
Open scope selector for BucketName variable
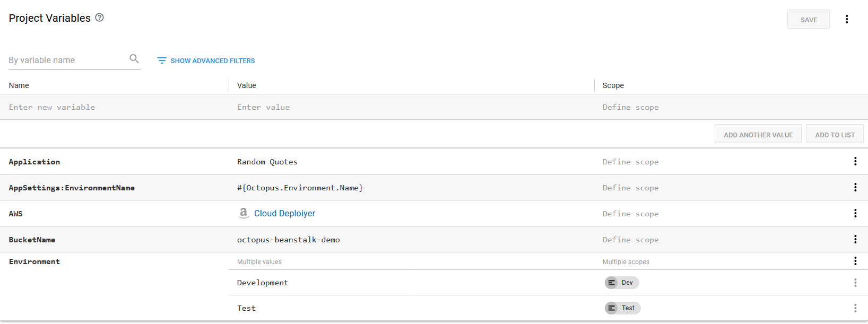pos(630,240)
